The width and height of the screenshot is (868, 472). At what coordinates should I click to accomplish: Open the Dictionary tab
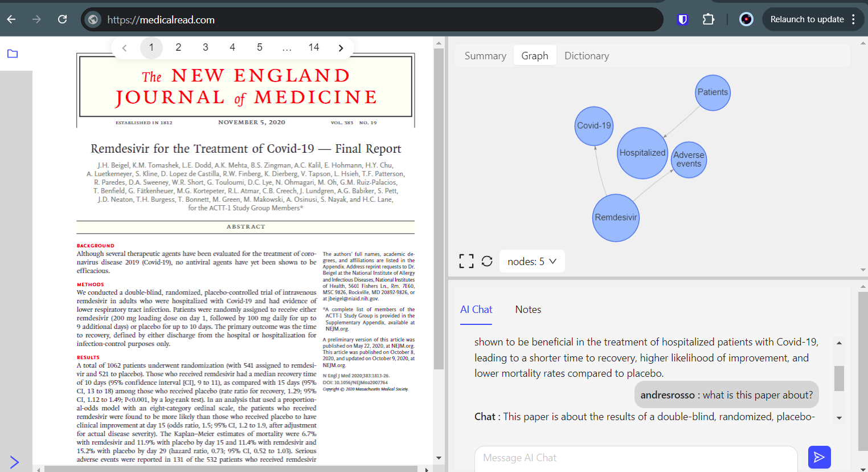587,55
